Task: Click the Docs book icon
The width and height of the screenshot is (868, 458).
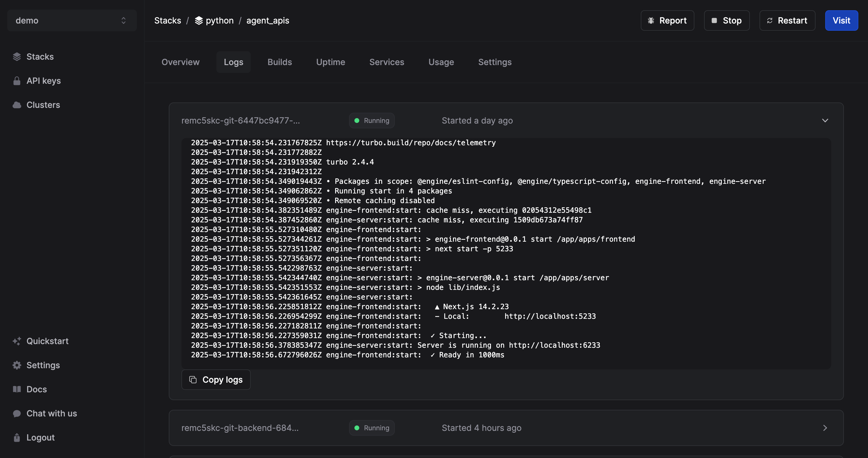Action: point(17,389)
